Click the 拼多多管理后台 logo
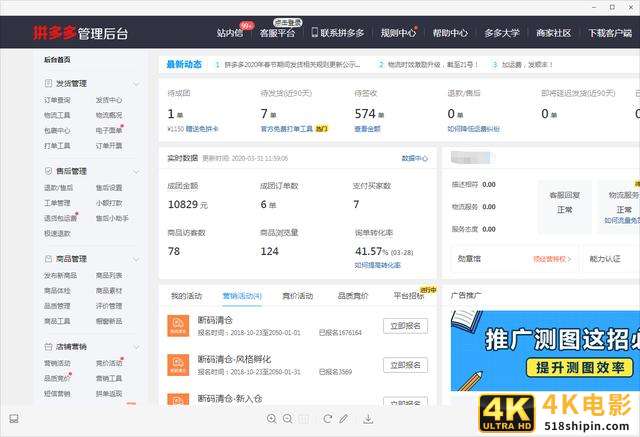This screenshot has height=437, width=640. click(x=80, y=33)
